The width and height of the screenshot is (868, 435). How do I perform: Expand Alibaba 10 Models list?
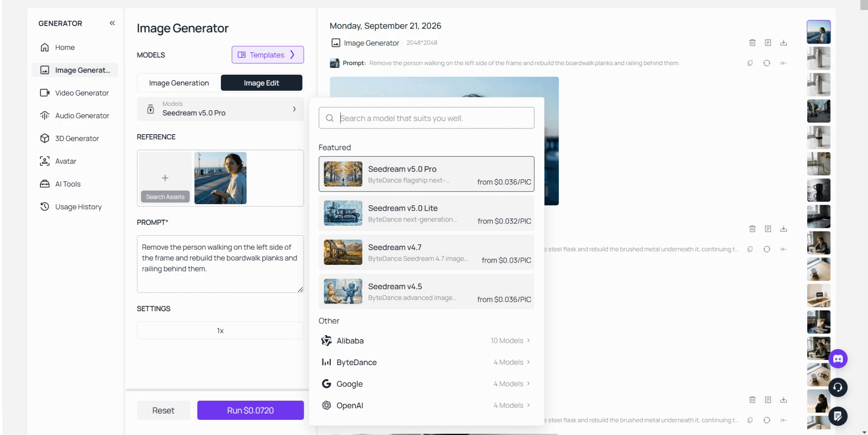426,341
